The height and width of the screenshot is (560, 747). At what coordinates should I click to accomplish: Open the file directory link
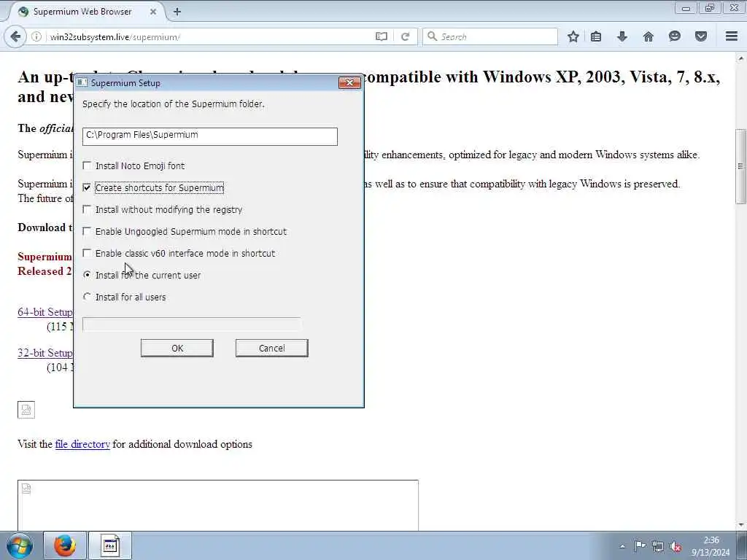click(82, 444)
